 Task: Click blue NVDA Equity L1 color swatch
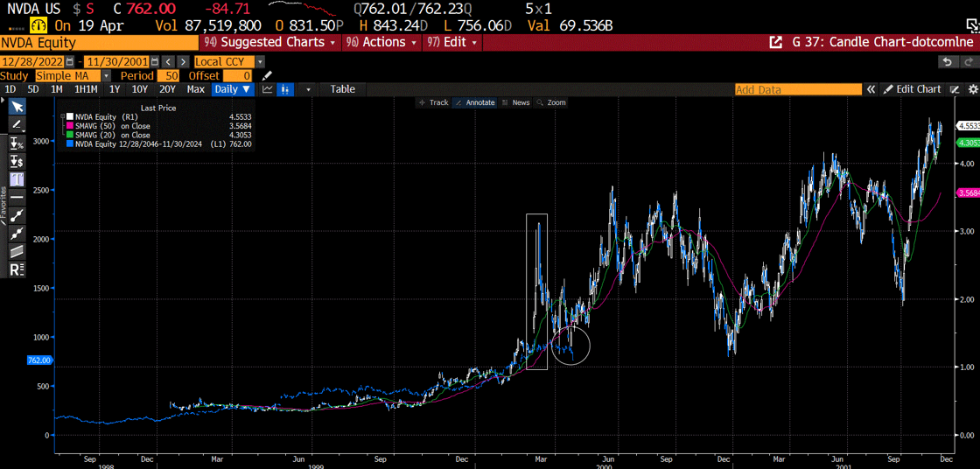(x=70, y=143)
